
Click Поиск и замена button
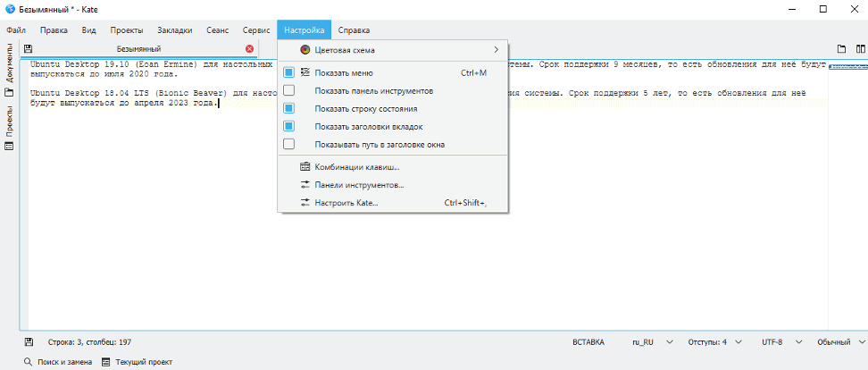click(58, 362)
